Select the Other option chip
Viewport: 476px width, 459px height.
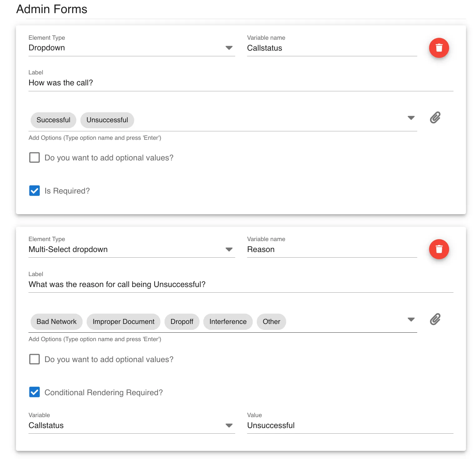click(x=271, y=322)
